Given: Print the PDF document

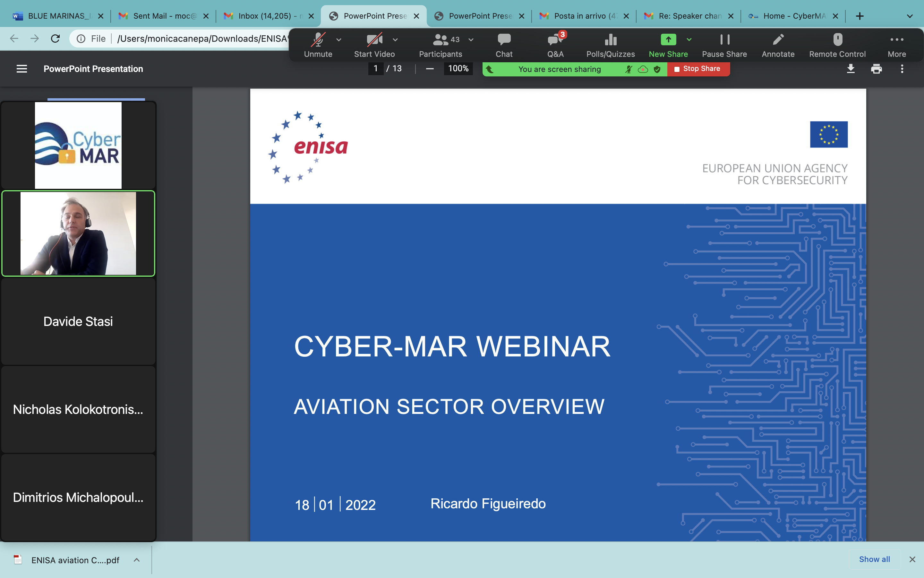Looking at the screenshot, I should 876,69.
